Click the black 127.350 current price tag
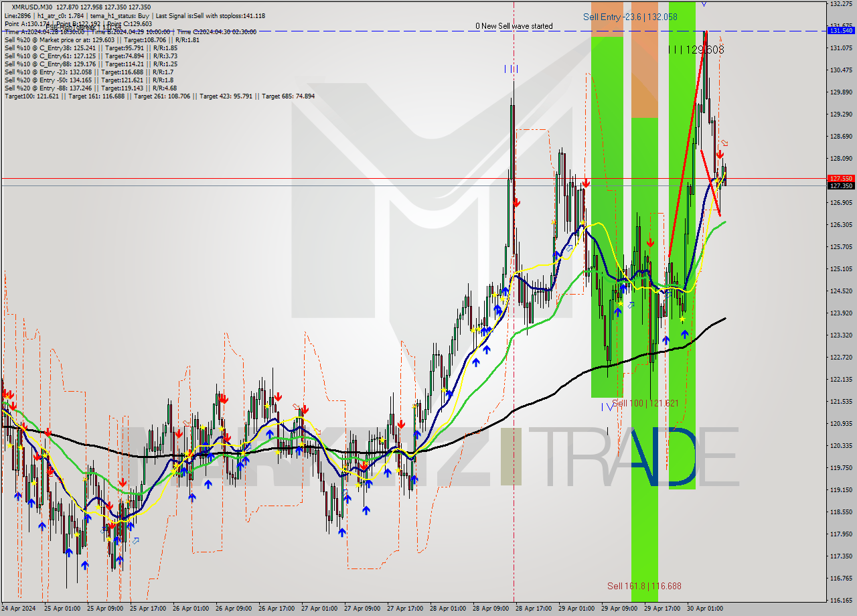Screen dimensions: 857x616 [842, 185]
